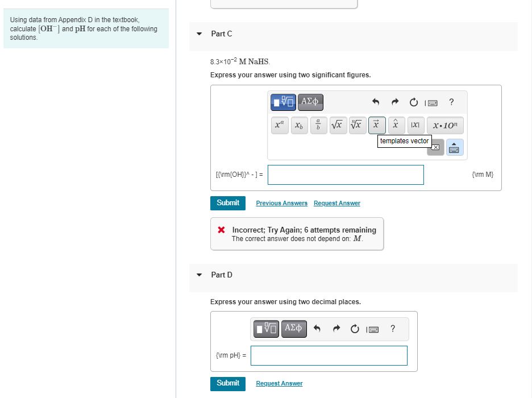The image size is (532, 398).
Task: Insert an nth root template
Action: (356, 125)
